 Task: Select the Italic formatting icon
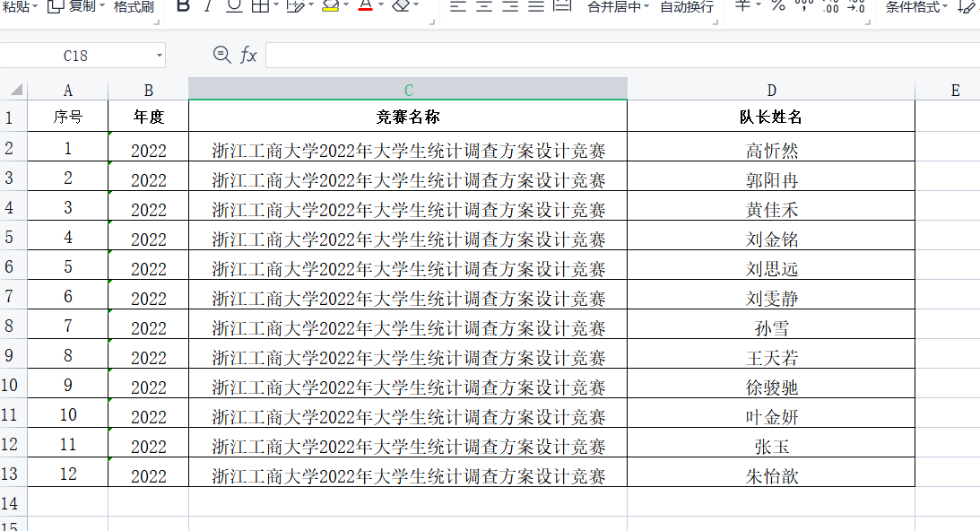click(x=207, y=7)
